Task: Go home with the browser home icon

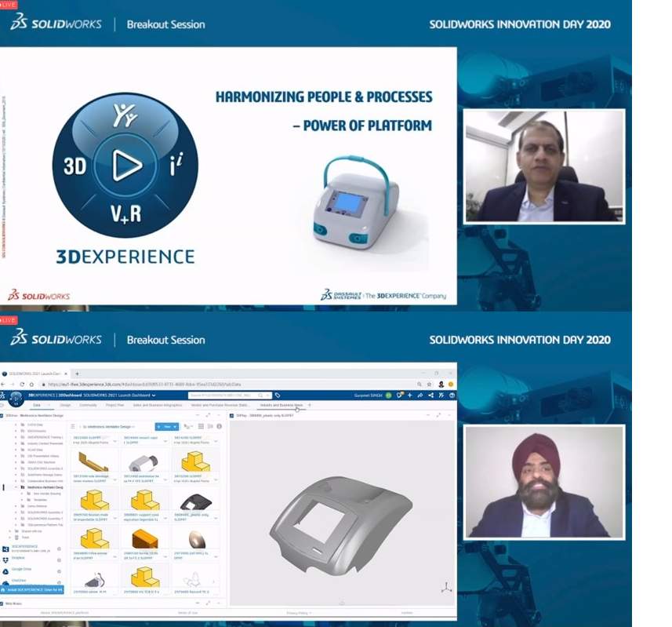Action: tap(31, 385)
